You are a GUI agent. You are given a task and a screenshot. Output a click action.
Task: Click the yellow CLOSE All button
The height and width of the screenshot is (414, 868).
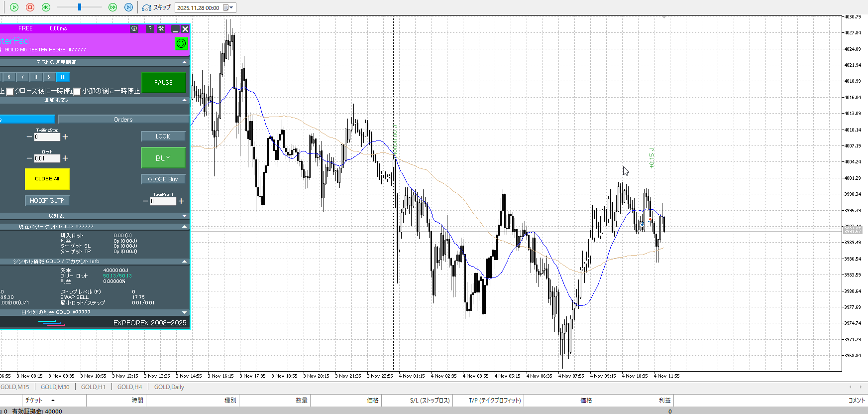pos(47,179)
